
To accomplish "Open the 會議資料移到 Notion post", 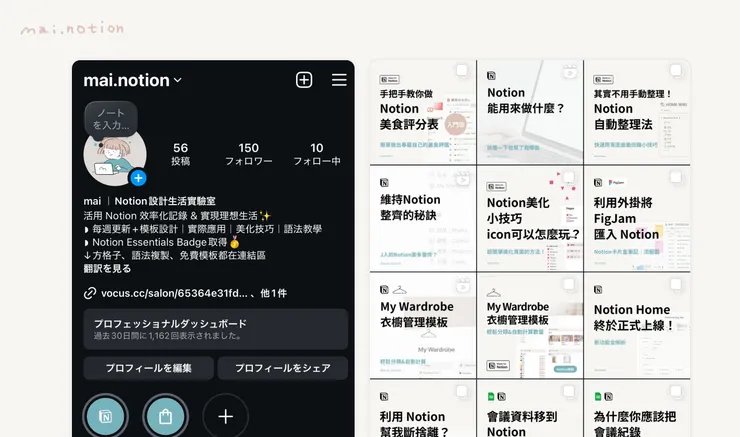I will click(530, 409).
